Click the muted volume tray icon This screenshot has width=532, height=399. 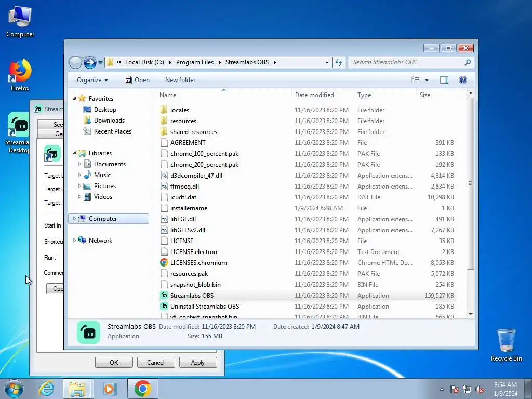(480, 390)
